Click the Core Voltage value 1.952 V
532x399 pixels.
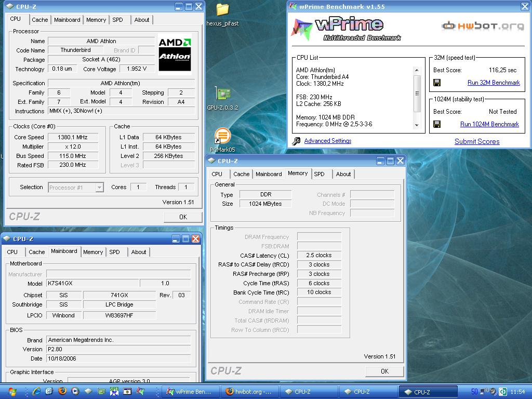137,69
